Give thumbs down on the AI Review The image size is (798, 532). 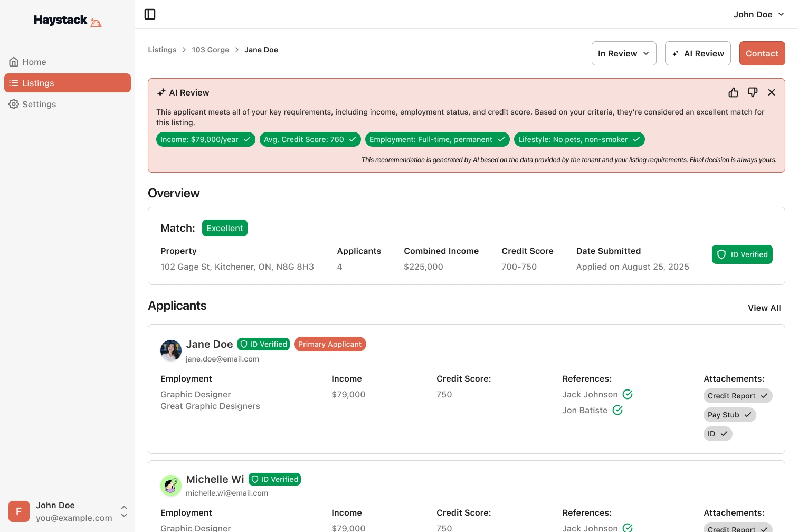(x=753, y=92)
